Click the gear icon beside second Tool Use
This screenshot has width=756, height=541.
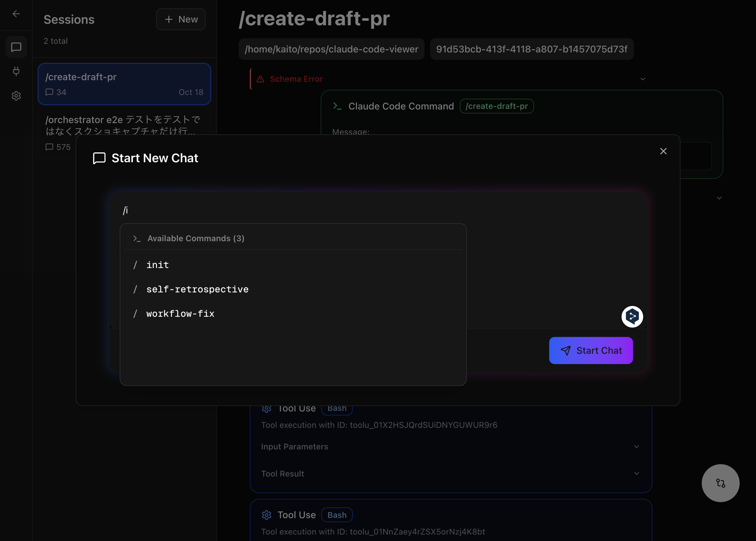point(266,515)
